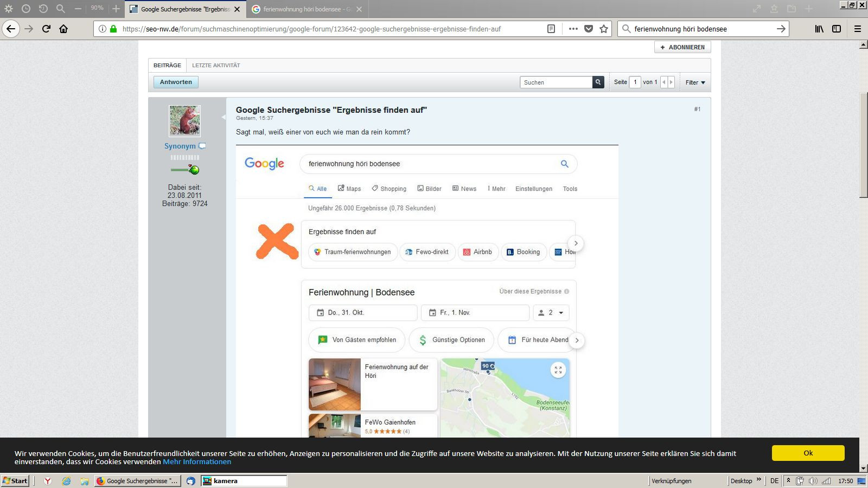Open the library bookshelf icon
Image resolution: width=868 pixels, height=488 pixels.
[819, 29]
